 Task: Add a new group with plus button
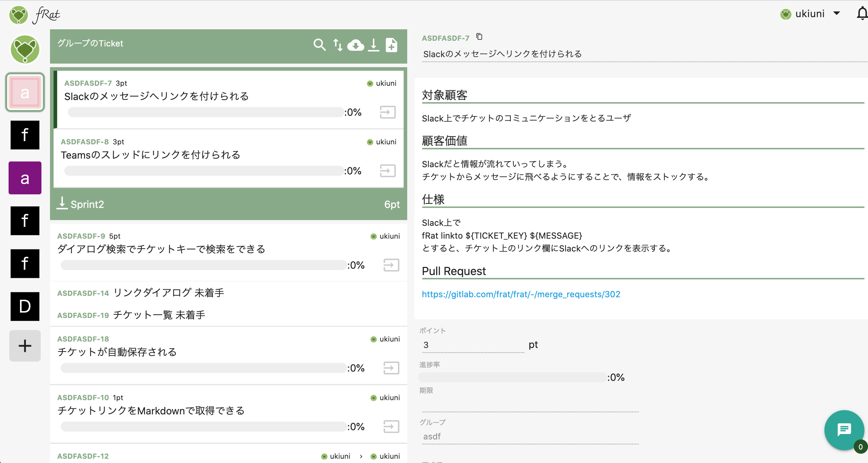(x=25, y=345)
